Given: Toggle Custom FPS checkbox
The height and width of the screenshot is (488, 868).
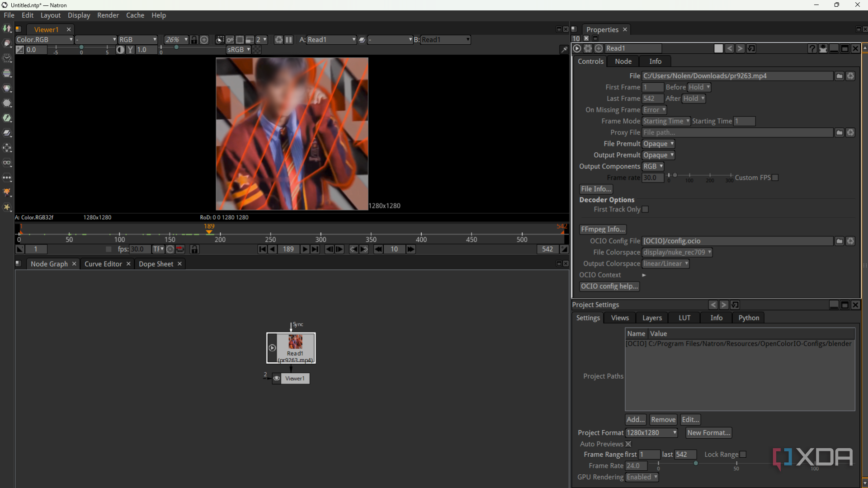Looking at the screenshot, I should tap(775, 178).
